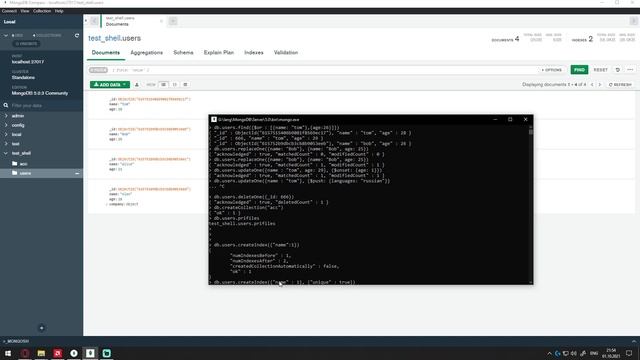
Task: Open a new Compass tab with plus
Action: click(x=173, y=21)
